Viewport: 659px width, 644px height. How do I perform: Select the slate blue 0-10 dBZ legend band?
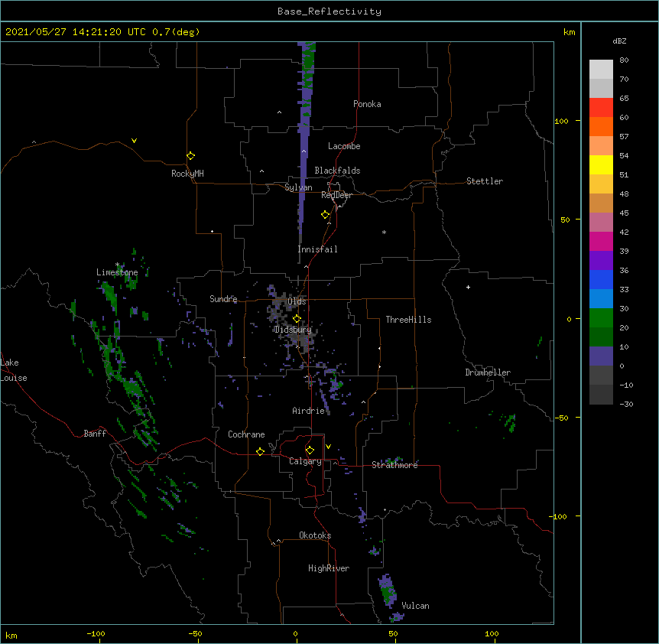tap(601, 356)
